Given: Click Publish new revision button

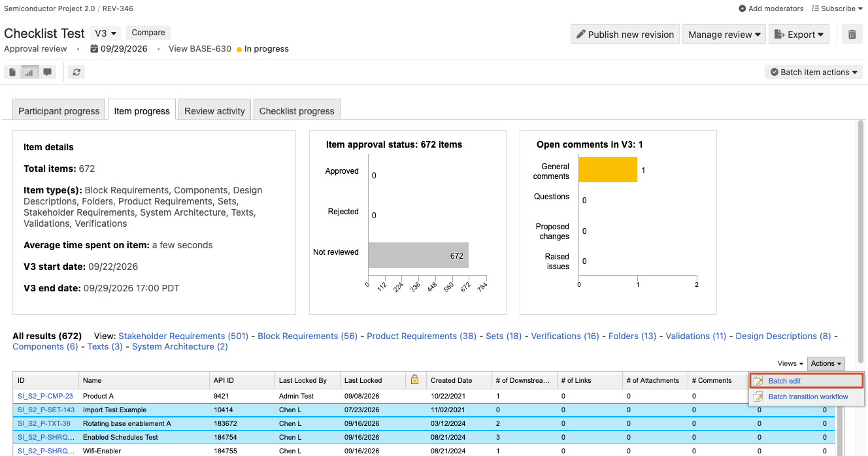Looking at the screenshot, I should 624,35.
